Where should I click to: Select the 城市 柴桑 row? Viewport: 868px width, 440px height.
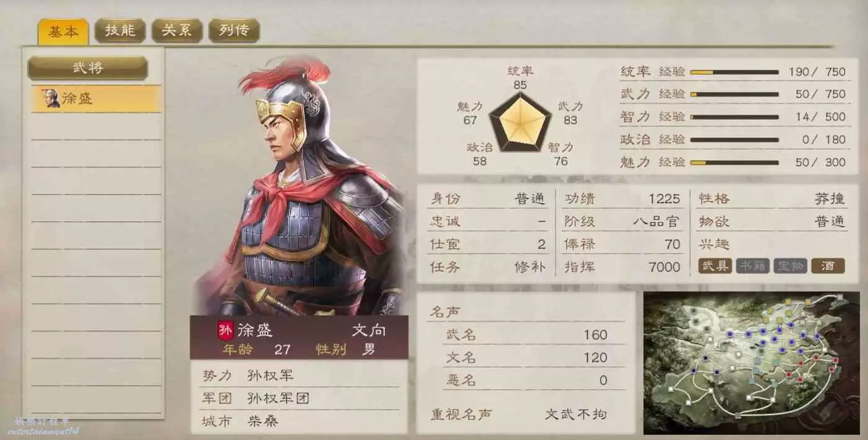[299, 421]
